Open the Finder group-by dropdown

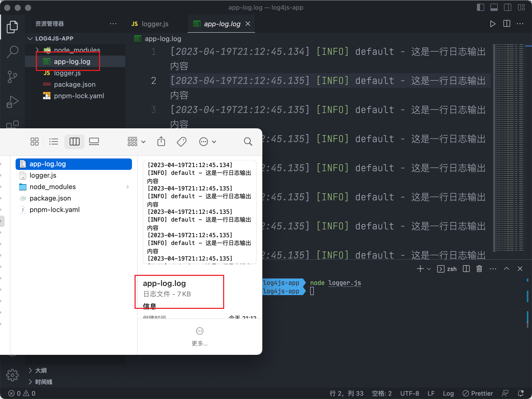pyautogui.click(x=136, y=142)
